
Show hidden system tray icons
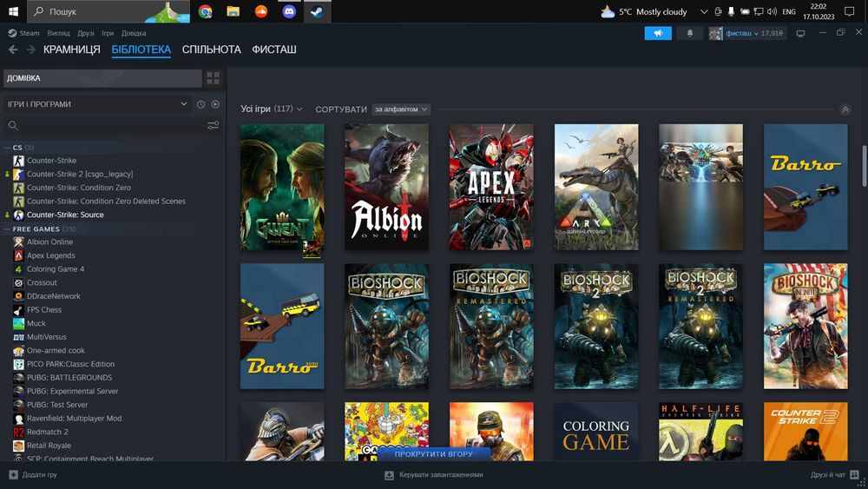pyautogui.click(x=704, y=11)
